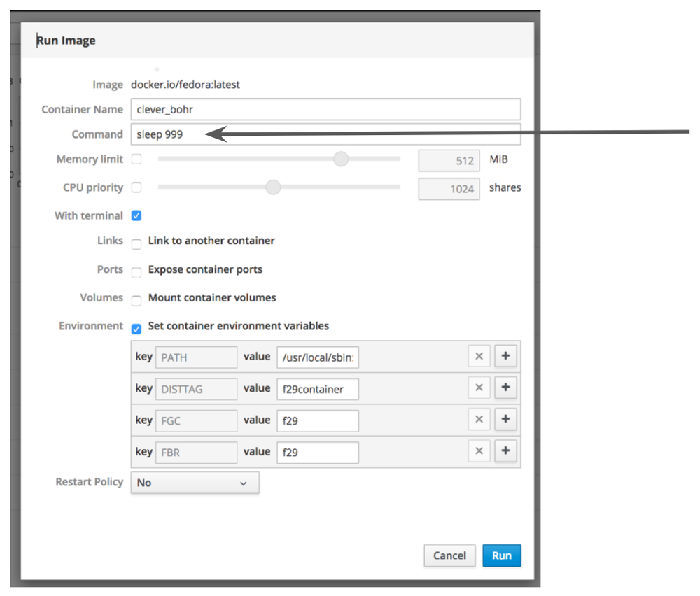Check Expose container ports

click(136, 272)
